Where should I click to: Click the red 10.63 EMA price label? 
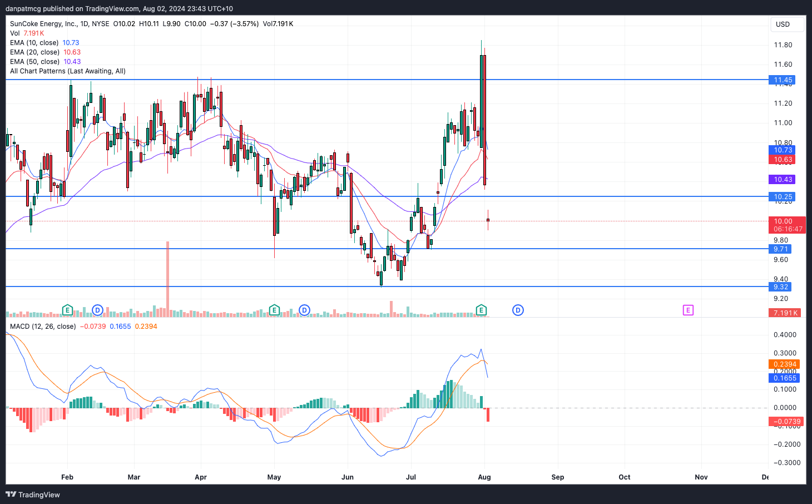click(783, 160)
